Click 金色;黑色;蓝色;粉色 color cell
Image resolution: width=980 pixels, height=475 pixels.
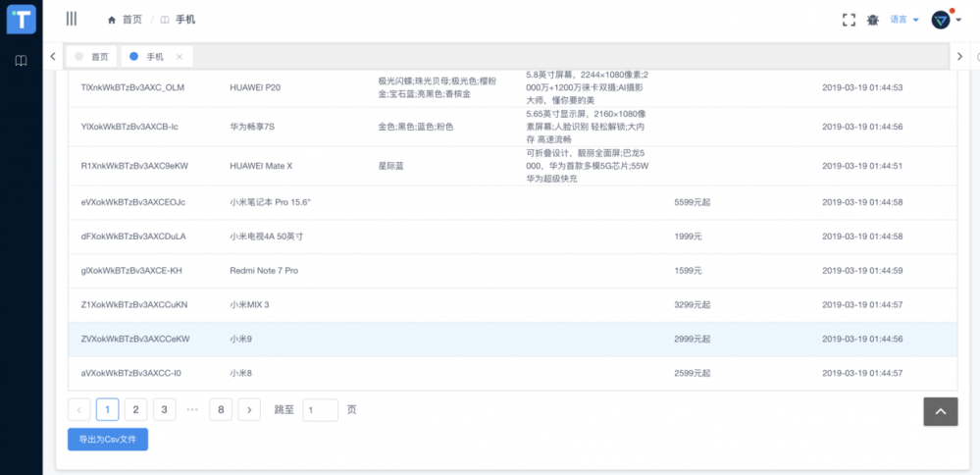pos(416,127)
